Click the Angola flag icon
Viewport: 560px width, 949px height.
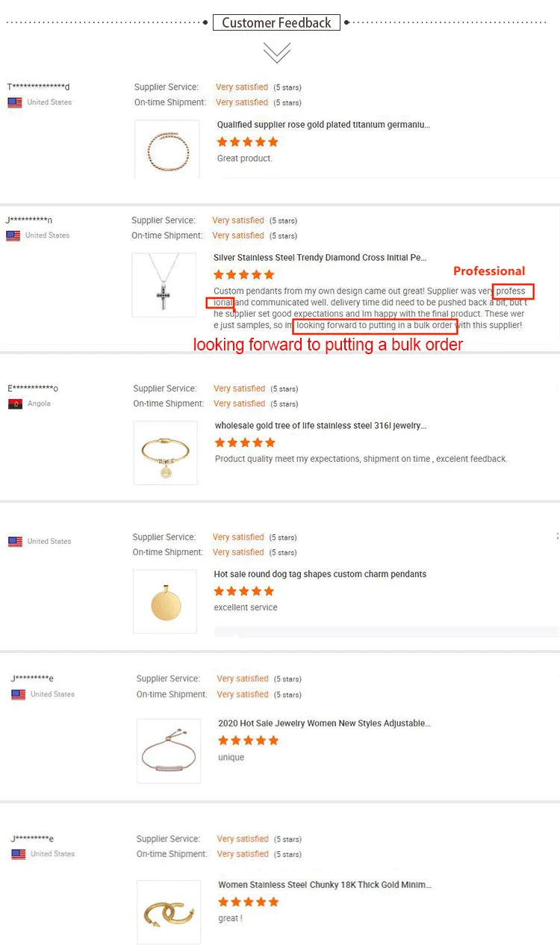pyautogui.click(x=15, y=404)
